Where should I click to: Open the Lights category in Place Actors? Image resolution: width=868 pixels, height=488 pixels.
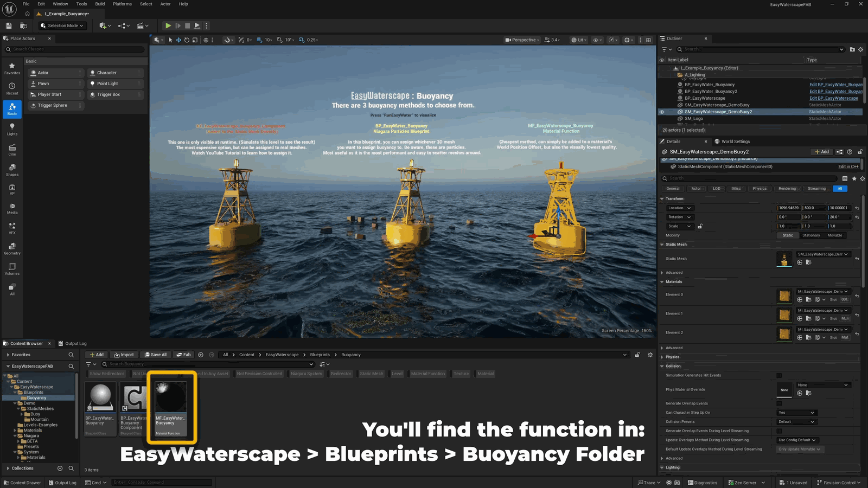pyautogui.click(x=12, y=129)
